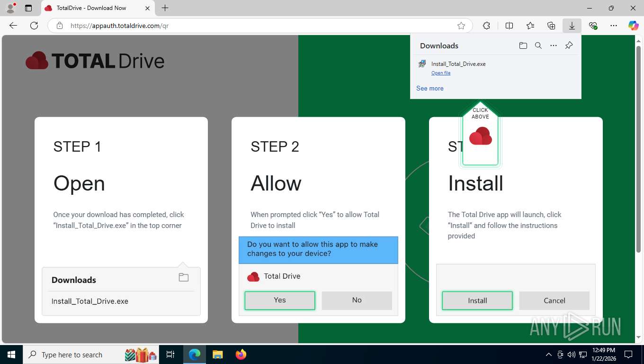Open File Explorer from taskbar

point(218,355)
